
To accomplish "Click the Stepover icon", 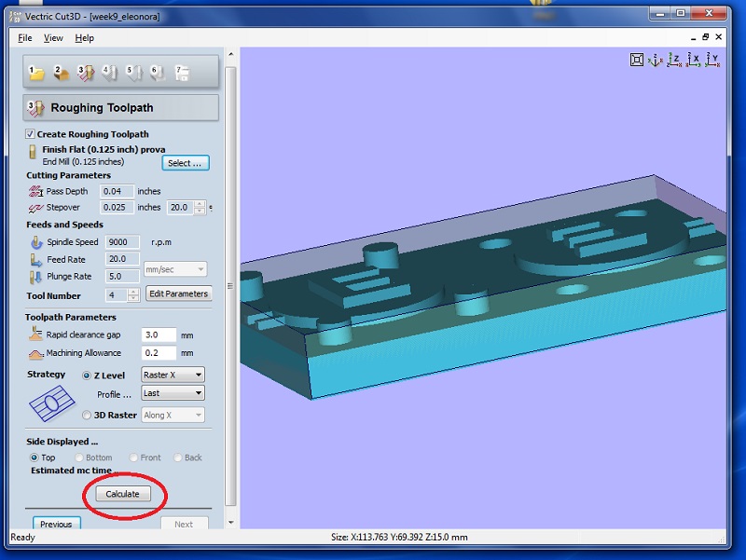I will (35, 208).
